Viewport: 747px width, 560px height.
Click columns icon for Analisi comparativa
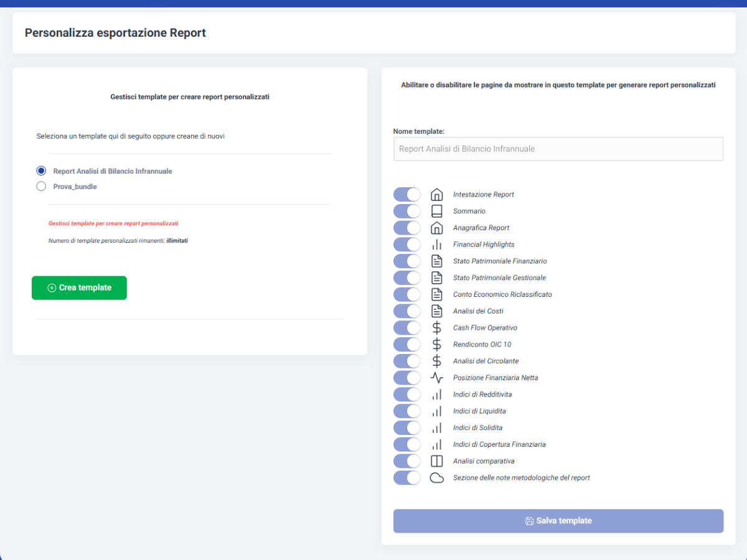[437, 461]
